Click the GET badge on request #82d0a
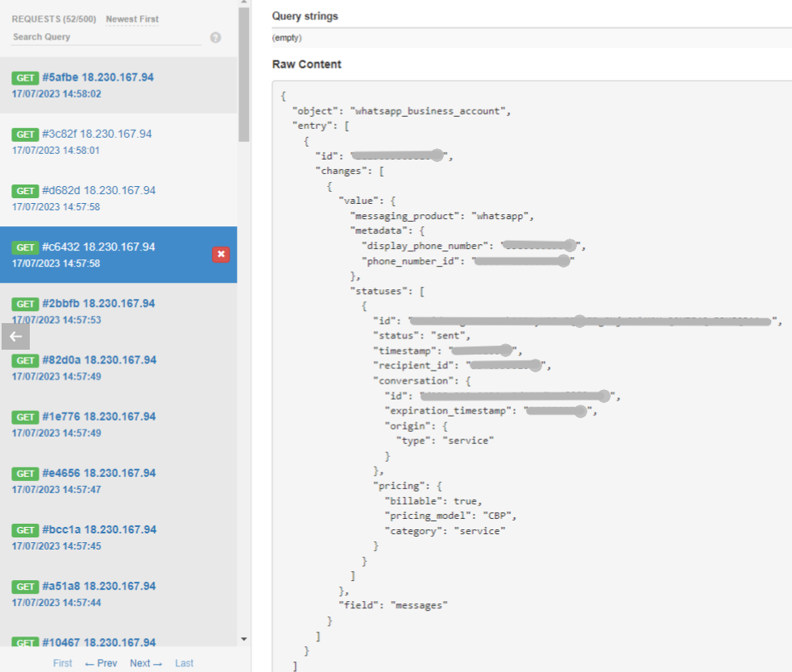The width and height of the screenshot is (792, 672). pos(25,360)
